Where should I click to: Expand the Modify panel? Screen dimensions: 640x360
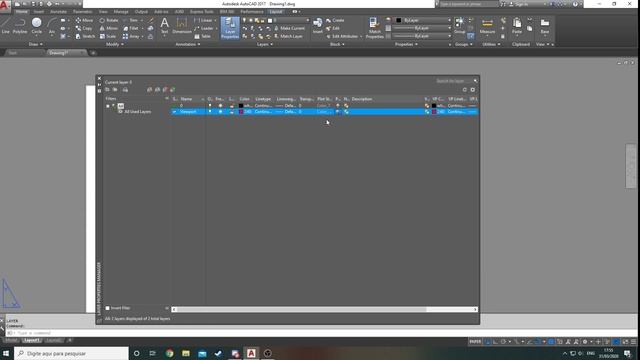click(114, 44)
